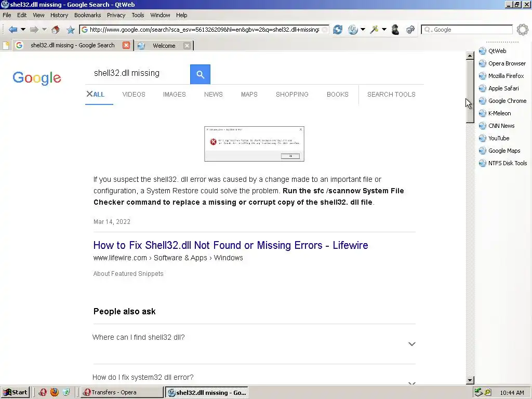Open the Privacy menu
This screenshot has width=532, height=399.
coord(116,15)
